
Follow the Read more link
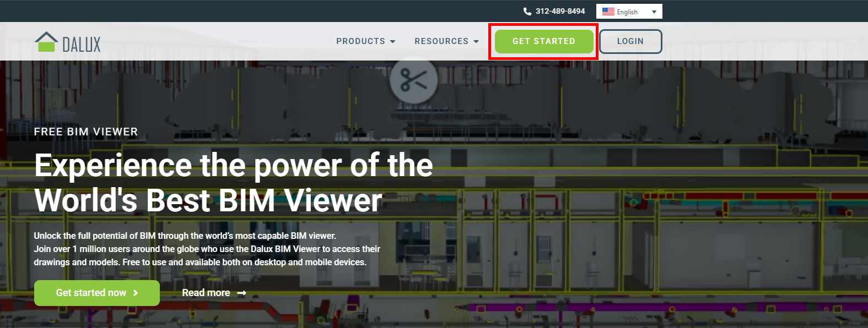coord(206,293)
